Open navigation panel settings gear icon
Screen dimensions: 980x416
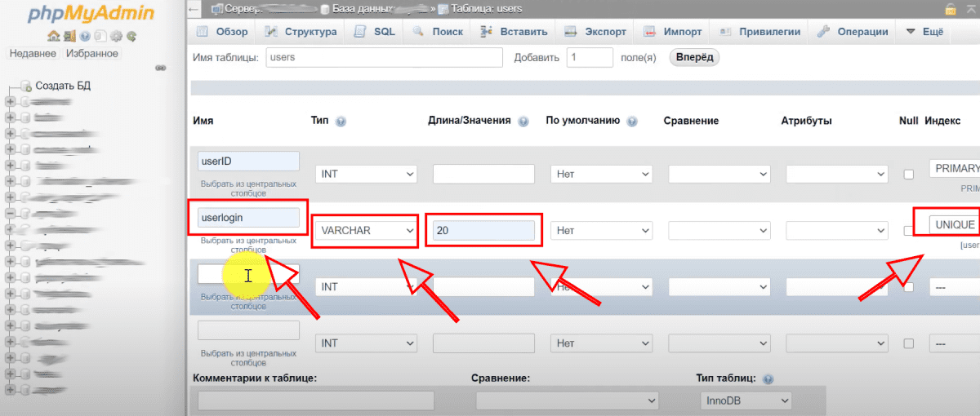point(115,36)
